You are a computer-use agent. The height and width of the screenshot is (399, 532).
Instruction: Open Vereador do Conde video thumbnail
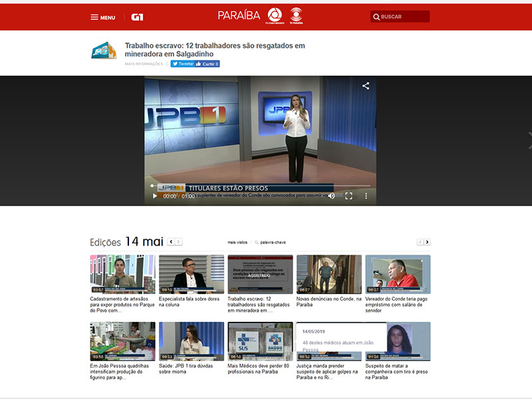(398, 274)
